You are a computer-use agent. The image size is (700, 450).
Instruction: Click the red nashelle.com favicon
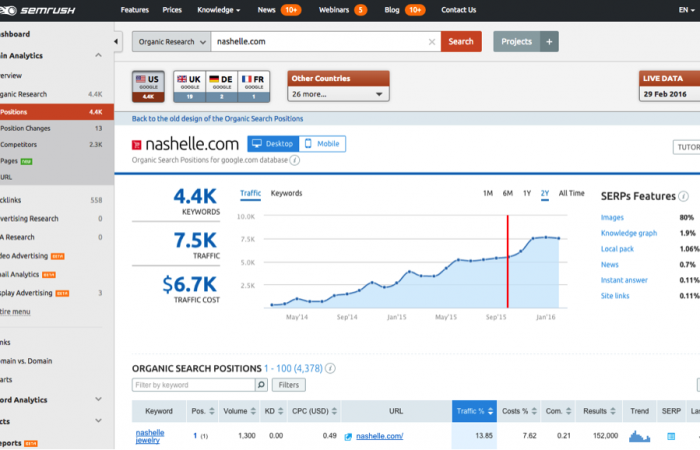(x=137, y=145)
